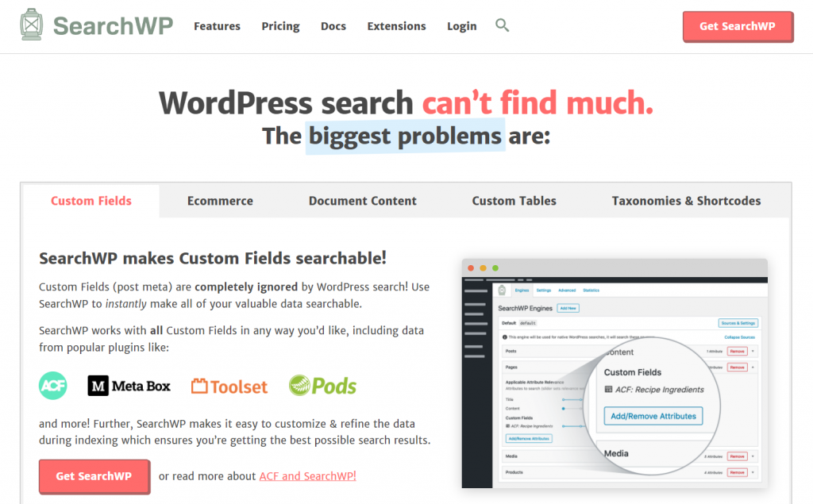Expand the Media source row chevron
Viewport: 813px width, 504px height.
point(753,456)
